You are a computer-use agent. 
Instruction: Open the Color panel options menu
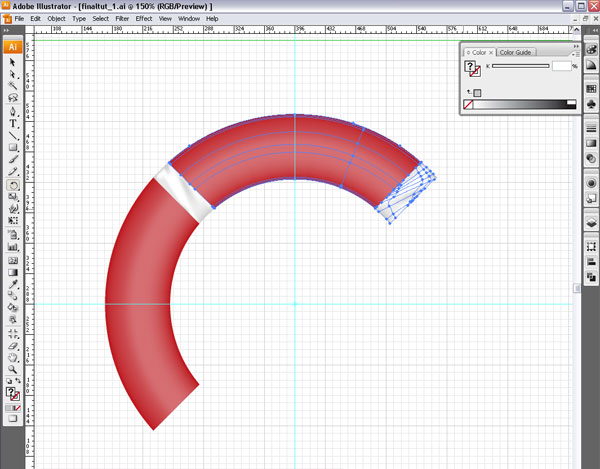point(576,54)
